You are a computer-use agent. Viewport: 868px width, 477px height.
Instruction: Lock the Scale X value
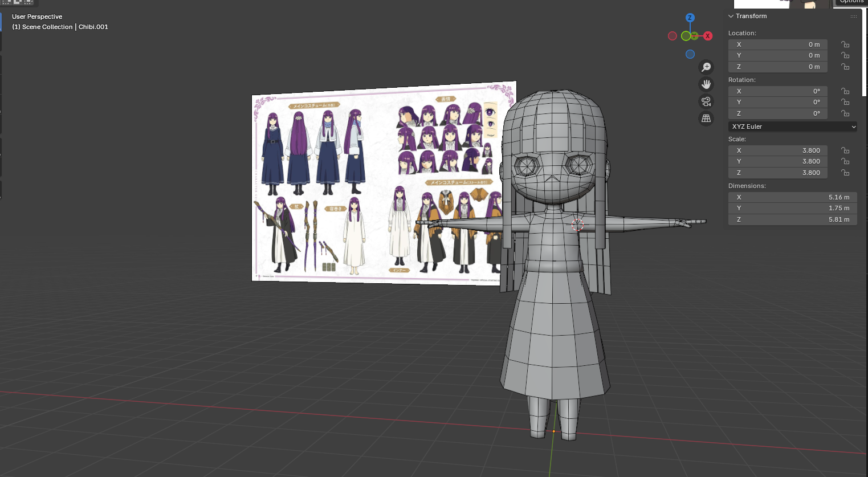click(x=845, y=150)
